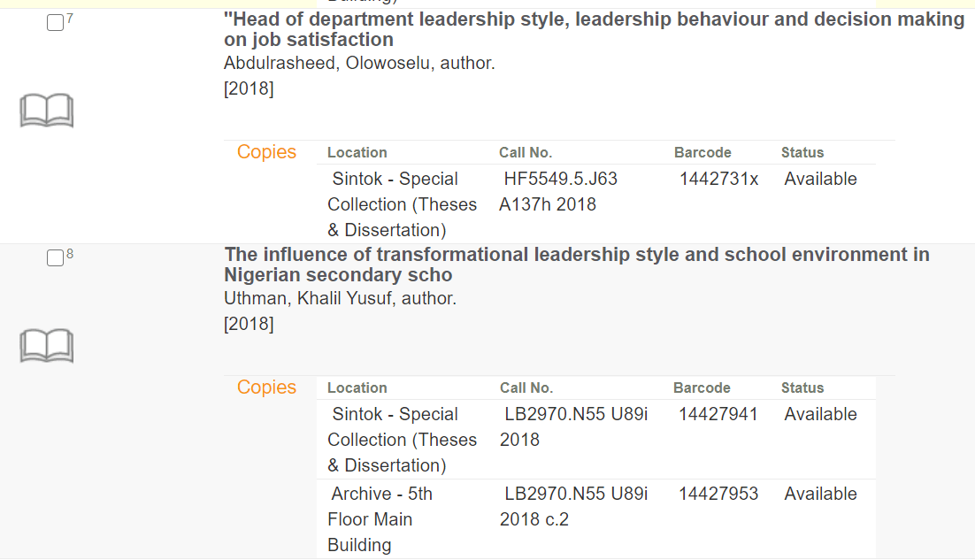Click call number HF5549.5.J63 A137h 2018

(x=559, y=191)
